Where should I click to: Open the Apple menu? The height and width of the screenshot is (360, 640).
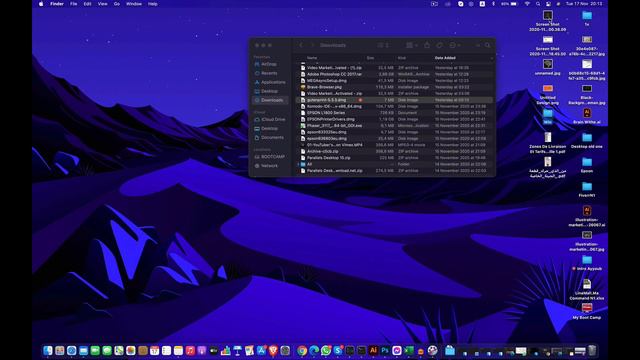click(41, 4)
